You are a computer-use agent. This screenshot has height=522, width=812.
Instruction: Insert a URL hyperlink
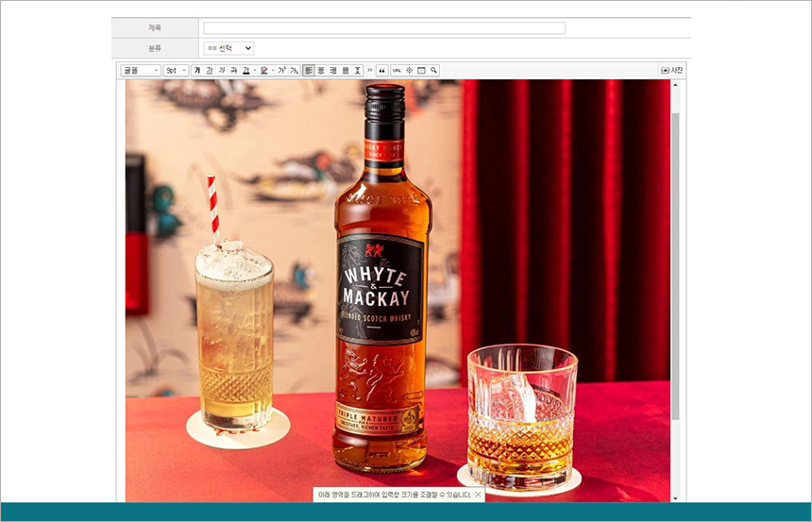pyautogui.click(x=397, y=71)
